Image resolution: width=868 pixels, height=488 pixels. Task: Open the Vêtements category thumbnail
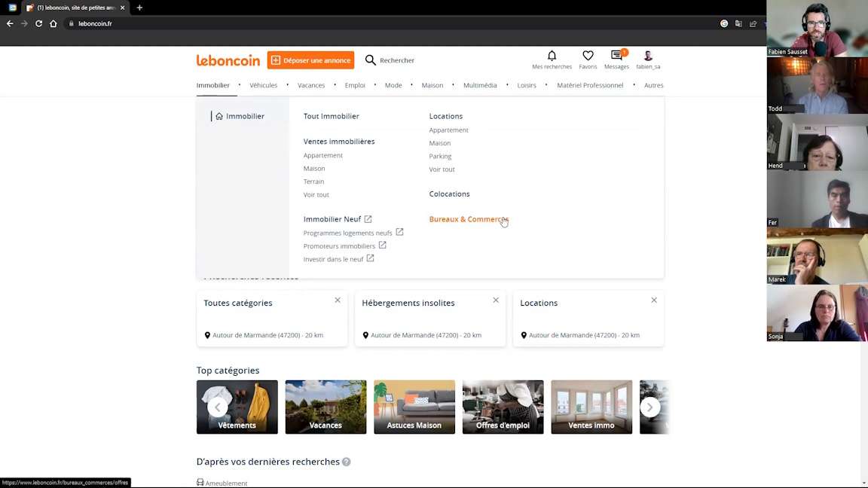click(237, 407)
